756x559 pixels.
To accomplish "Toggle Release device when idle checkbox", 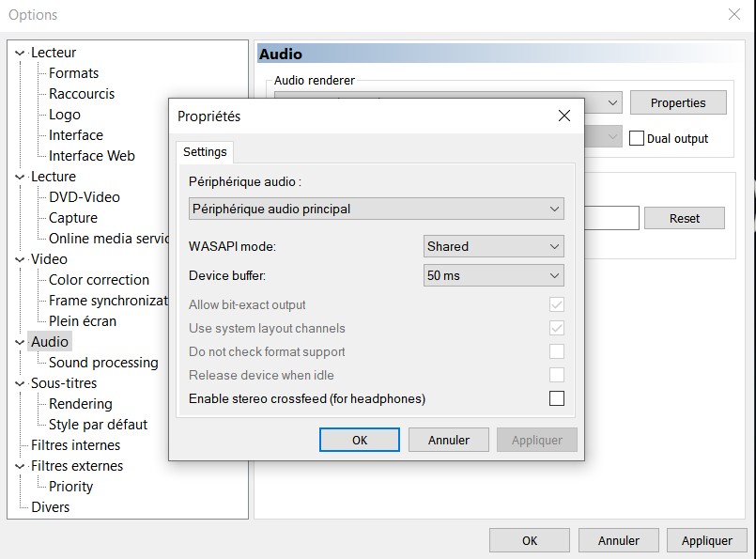I will pyautogui.click(x=556, y=375).
